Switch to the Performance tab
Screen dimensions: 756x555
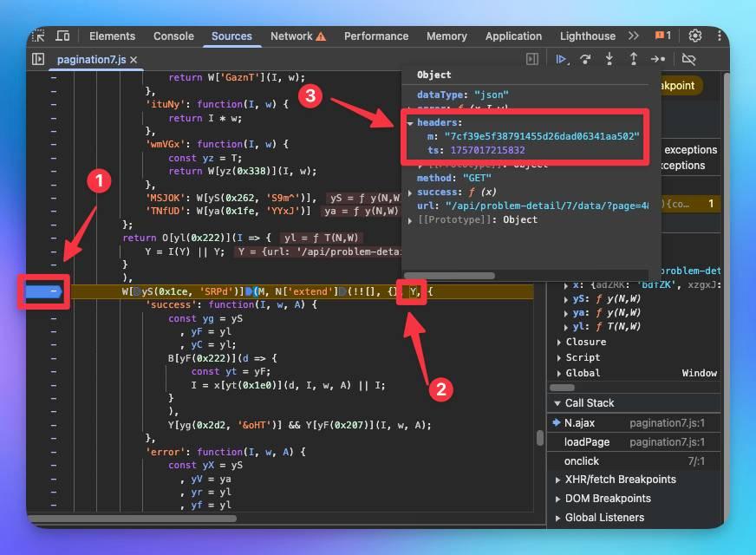[376, 36]
